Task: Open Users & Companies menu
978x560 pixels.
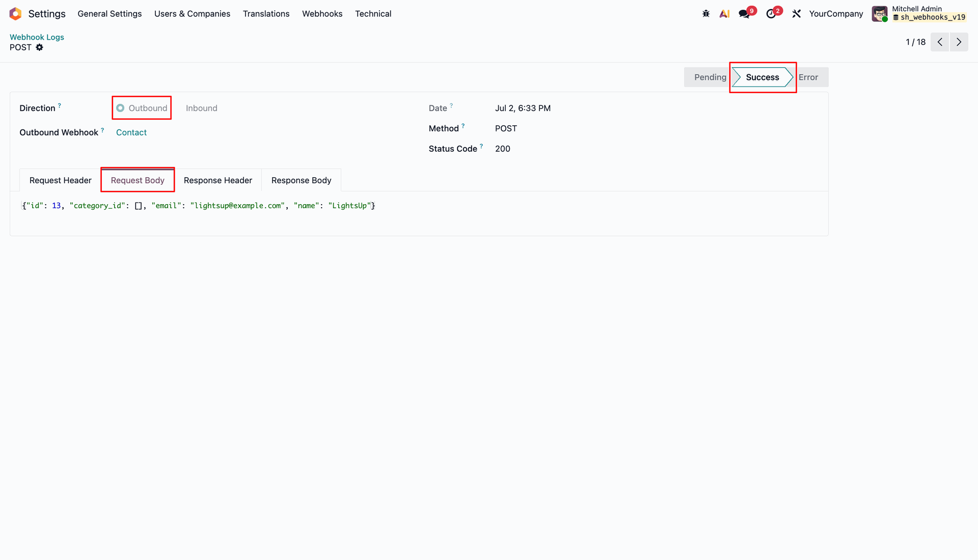Action: pos(192,14)
